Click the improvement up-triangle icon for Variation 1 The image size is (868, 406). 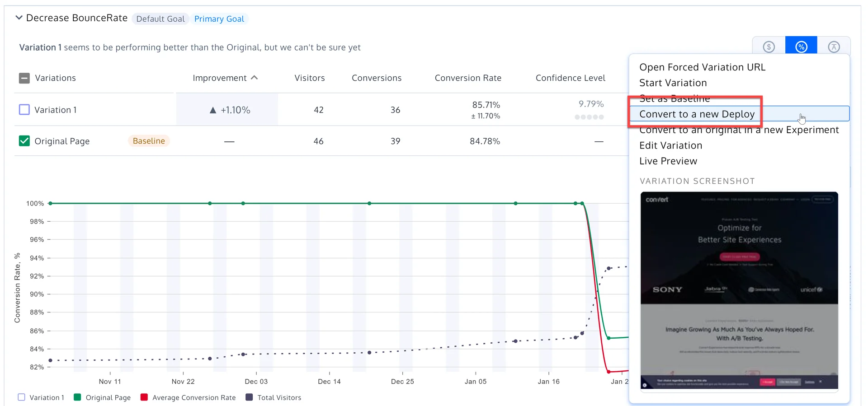(x=213, y=110)
